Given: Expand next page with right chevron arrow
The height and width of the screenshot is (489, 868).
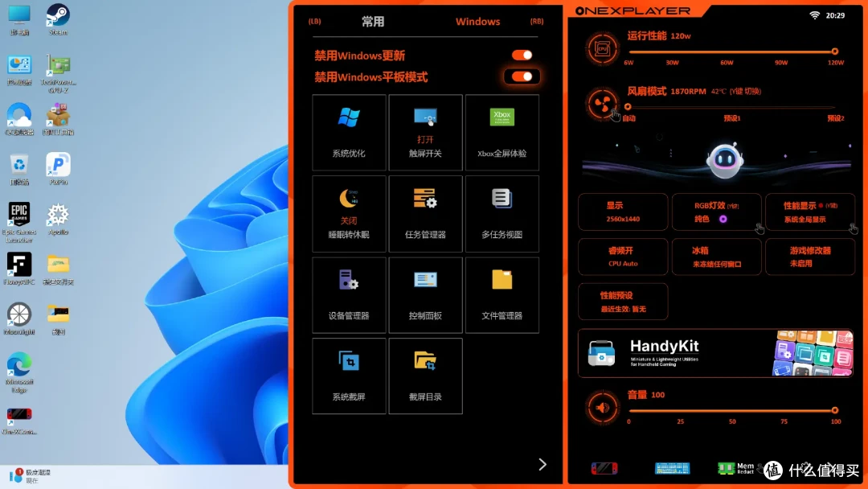Looking at the screenshot, I should (x=542, y=464).
